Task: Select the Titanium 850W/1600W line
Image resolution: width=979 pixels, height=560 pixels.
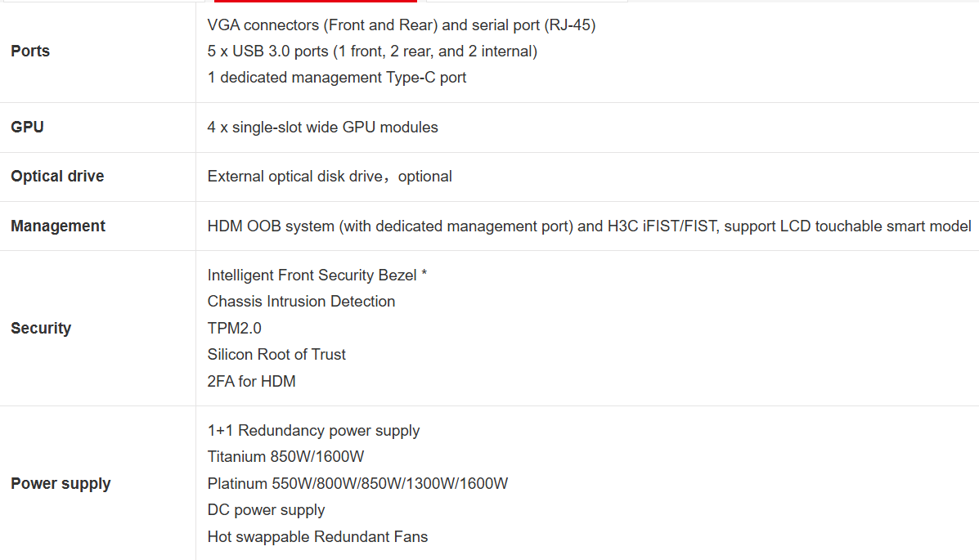Action: pos(285,457)
